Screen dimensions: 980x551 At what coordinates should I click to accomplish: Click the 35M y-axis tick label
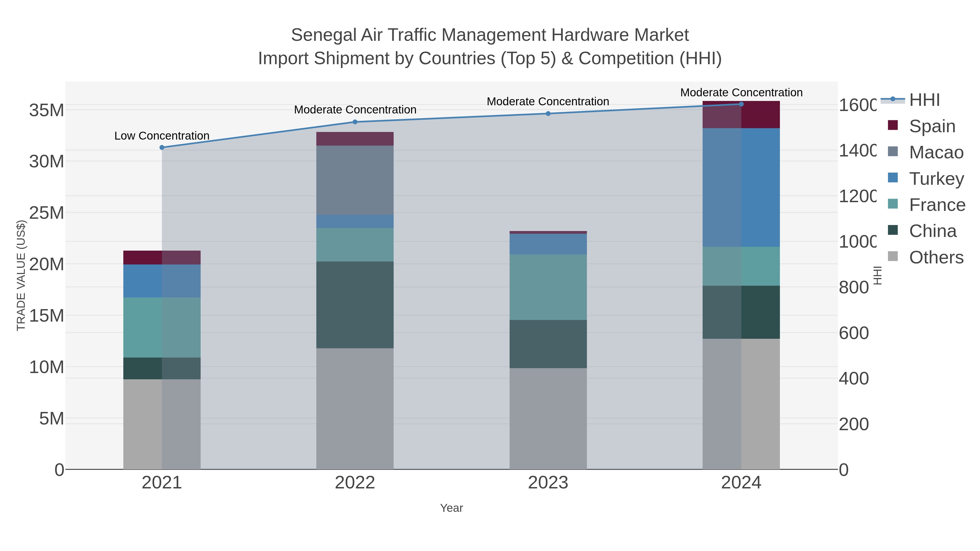tap(46, 110)
